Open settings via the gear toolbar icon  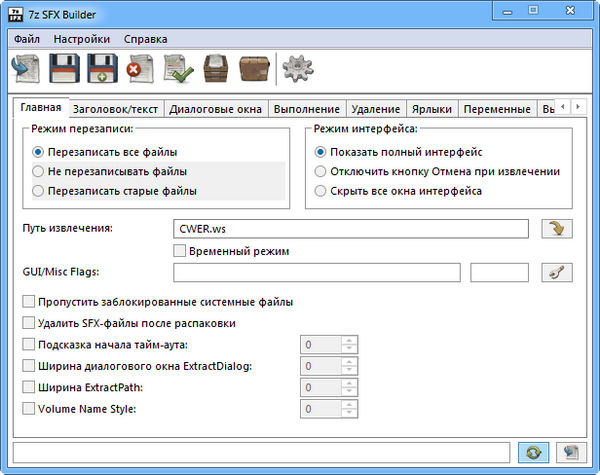[298, 69]
